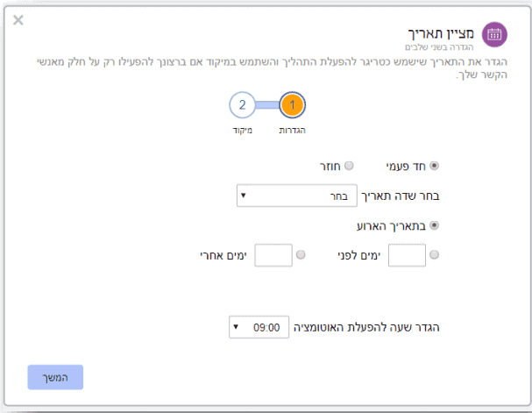Click the מיקוד step label

click(x=243, y=131)
